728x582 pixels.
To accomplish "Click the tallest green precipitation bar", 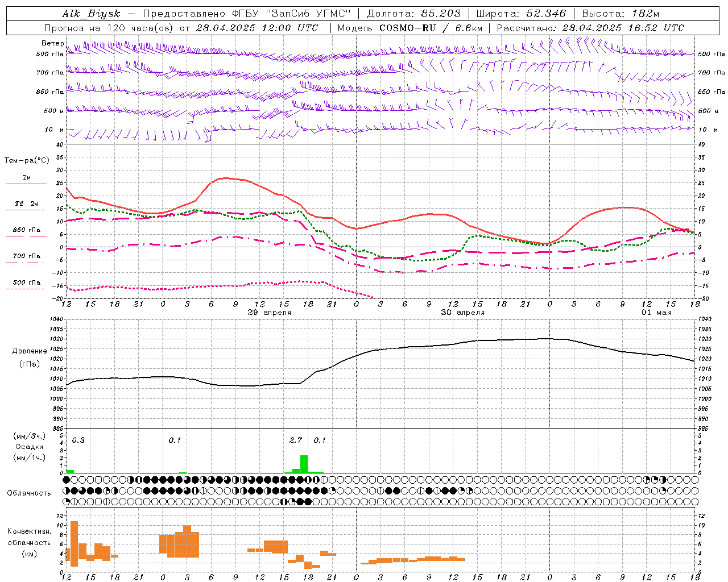I will [x=304, y=464].
